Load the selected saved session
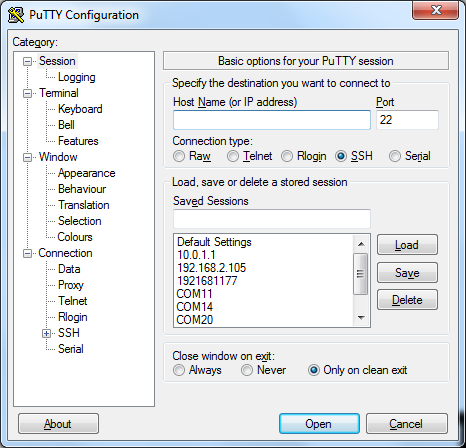The width and height of the screenshot is (466, 448). [x=407, y=245]
